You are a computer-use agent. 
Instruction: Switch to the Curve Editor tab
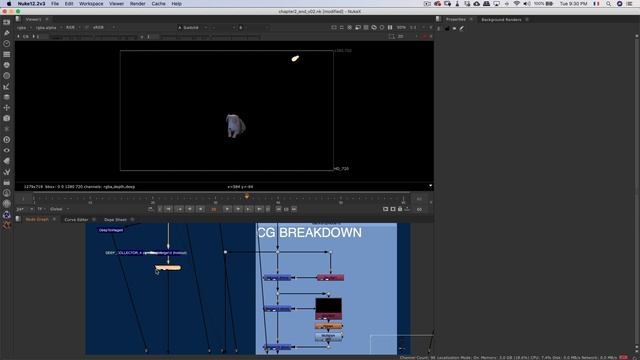(76, 220)
